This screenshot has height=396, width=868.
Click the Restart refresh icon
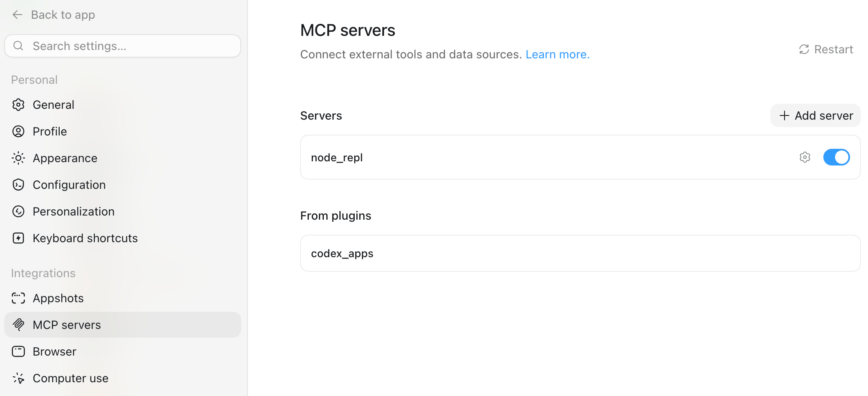(x=804, y=50)
